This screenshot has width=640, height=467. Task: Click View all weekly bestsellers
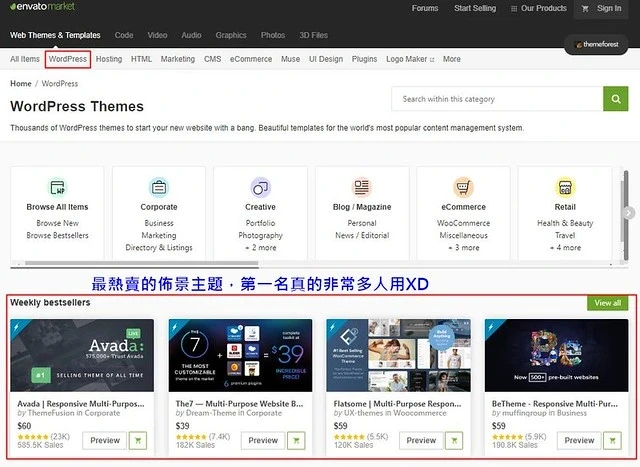point(608,303)
